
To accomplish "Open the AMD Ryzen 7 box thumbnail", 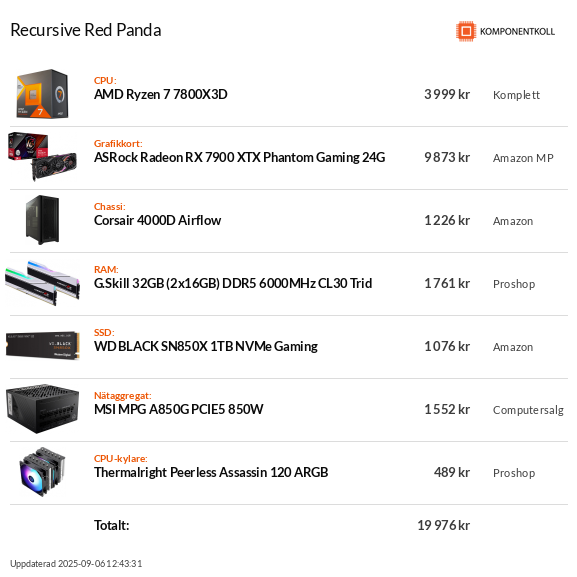I will pos(42,94).
